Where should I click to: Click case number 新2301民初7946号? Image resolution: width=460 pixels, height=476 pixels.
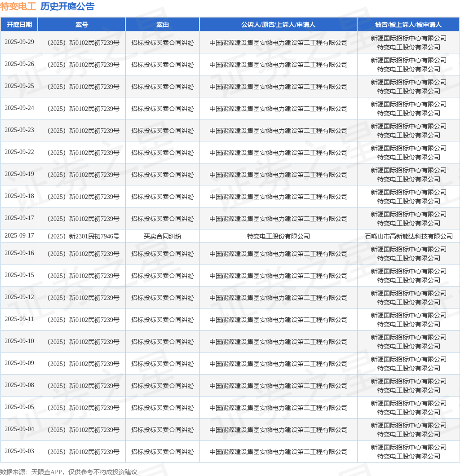(84, 236)
